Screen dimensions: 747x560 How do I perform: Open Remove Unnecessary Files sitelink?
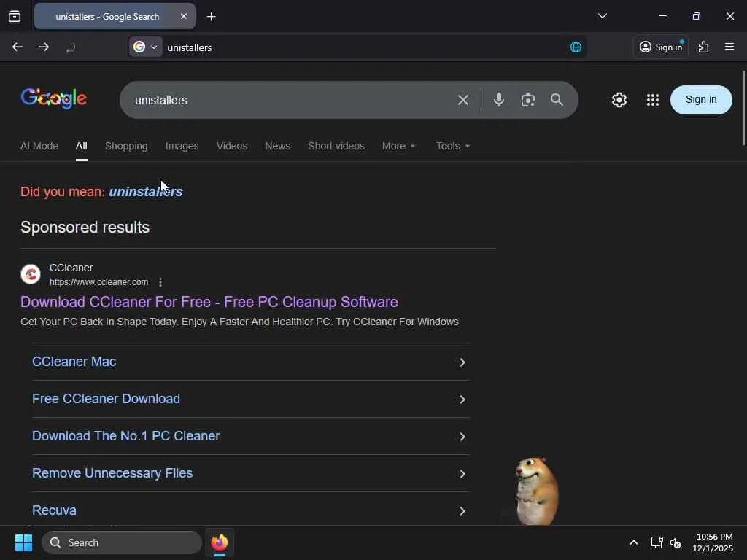click(x=112, y=473)
